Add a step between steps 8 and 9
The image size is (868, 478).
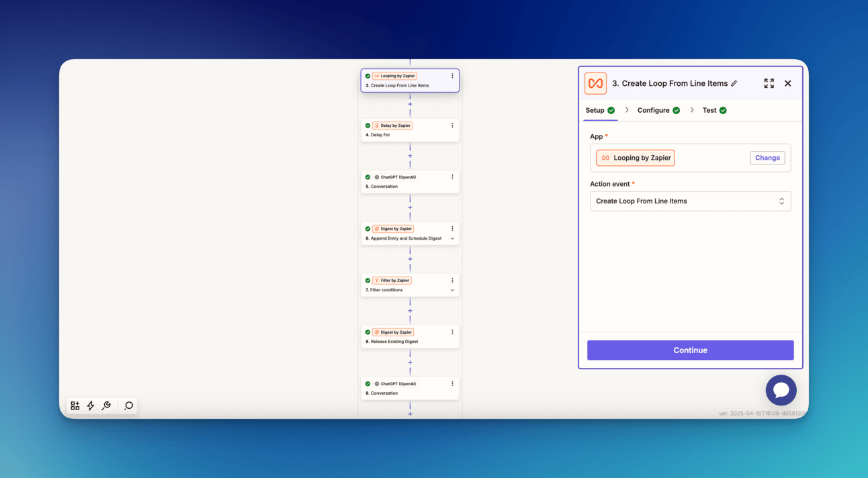pyautogui.click(x=410, y=363)
